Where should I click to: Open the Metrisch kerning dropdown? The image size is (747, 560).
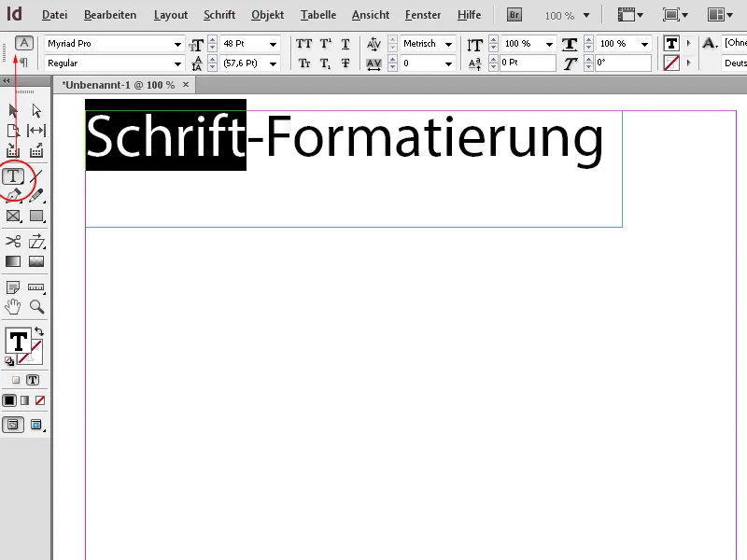click(448, 44)
